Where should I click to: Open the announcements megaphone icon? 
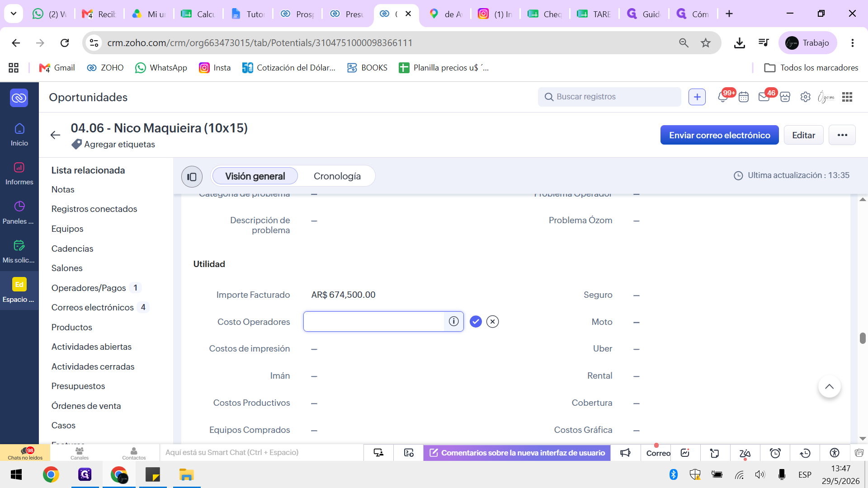[625, 453]
